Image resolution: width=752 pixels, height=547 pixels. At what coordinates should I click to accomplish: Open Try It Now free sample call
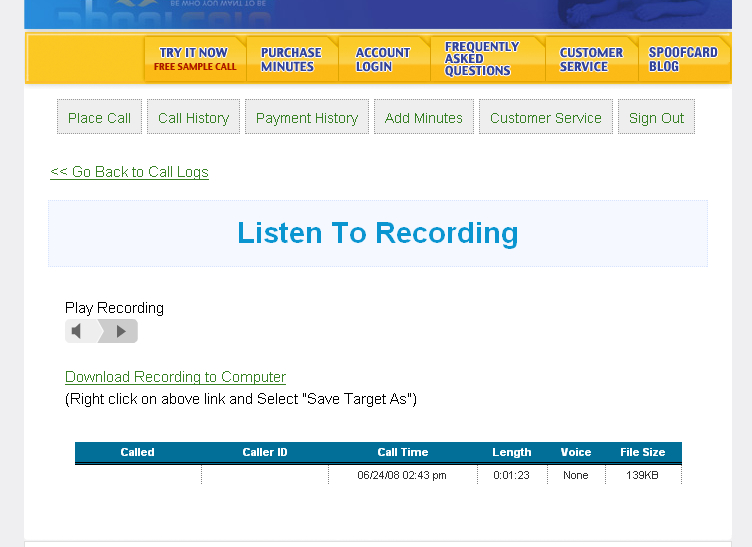pyautogui.click(x=194, y=59)
